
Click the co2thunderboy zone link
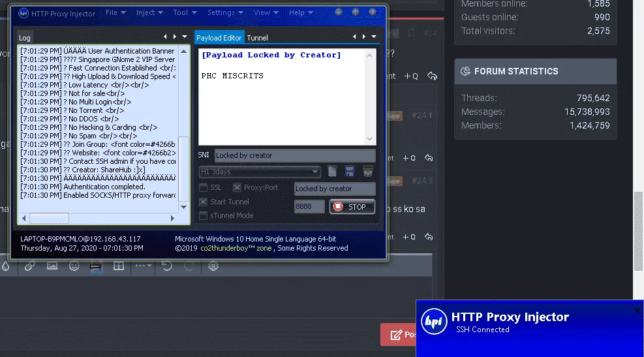click(x=236, y=248)
